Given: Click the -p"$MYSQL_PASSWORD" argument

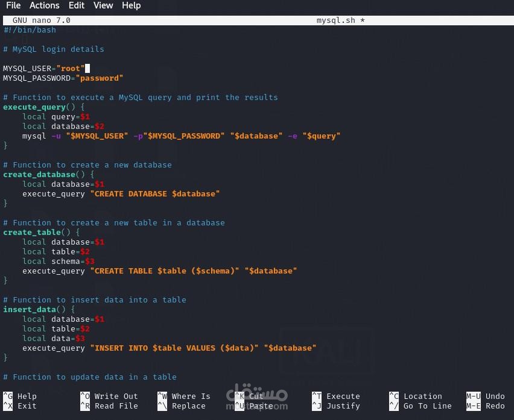Looking at the screenshot, I should 179,136.
